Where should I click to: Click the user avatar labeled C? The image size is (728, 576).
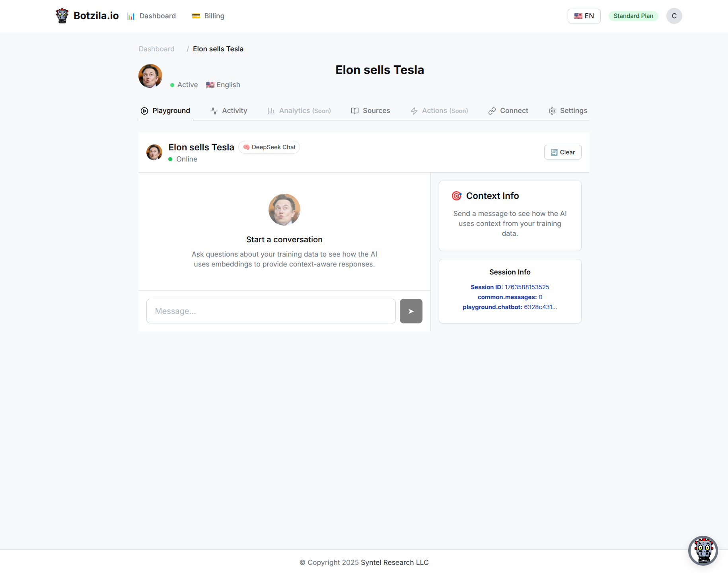[x=674, y=16]
